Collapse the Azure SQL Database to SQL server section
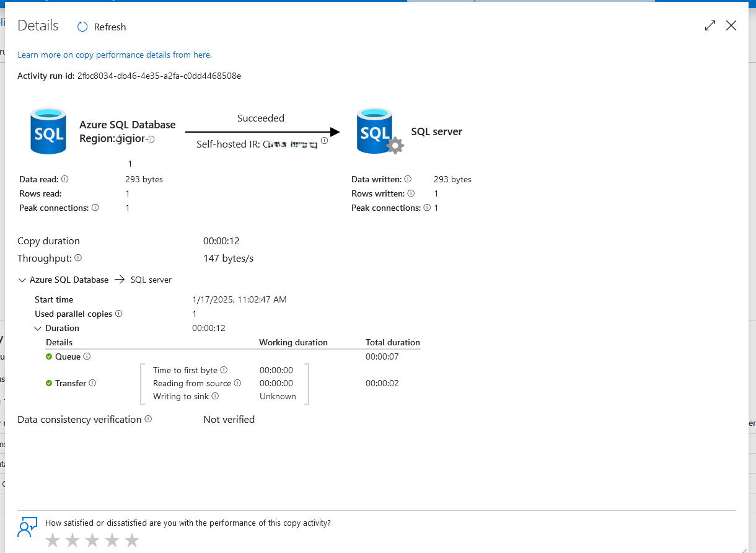The width and height of the screenshot is (756, 553). 22,280
